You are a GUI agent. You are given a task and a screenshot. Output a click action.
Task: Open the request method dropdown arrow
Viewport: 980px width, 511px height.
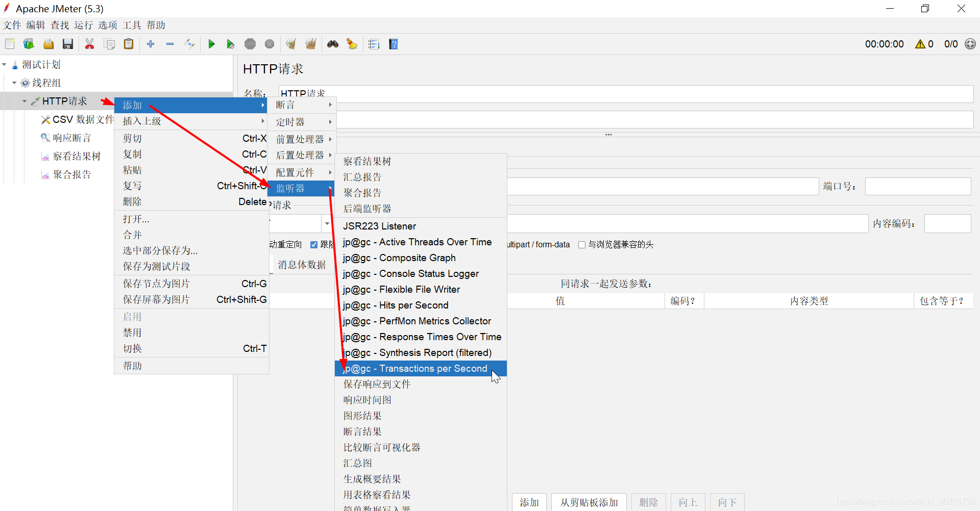[327, 223]
